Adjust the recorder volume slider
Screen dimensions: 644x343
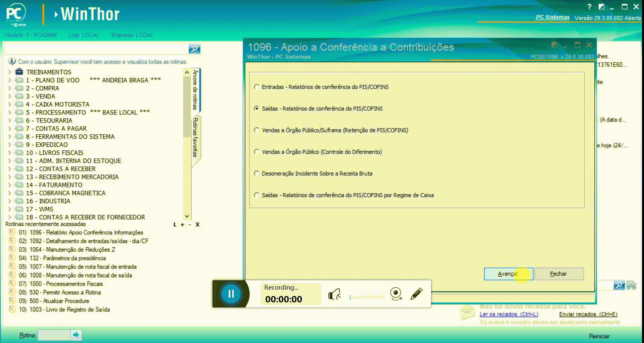click(366, 296)
